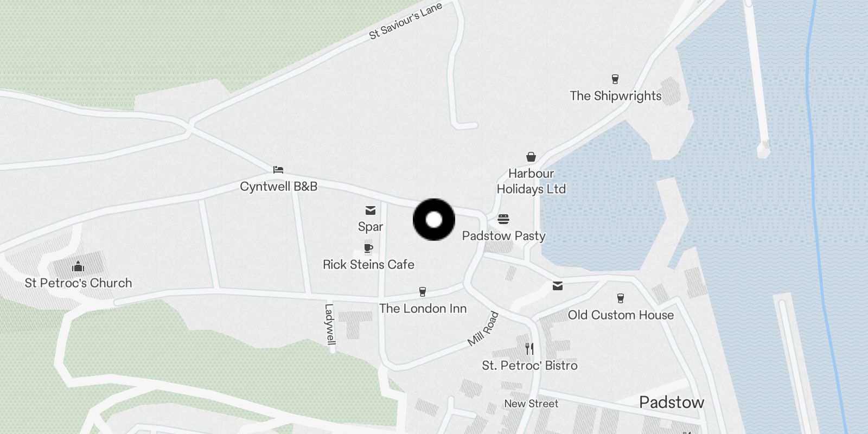Image resolution: width=868 pixels, height=434 pixels.
Task: Select the Cyntwell B&B bed icon
Action: 278,169
